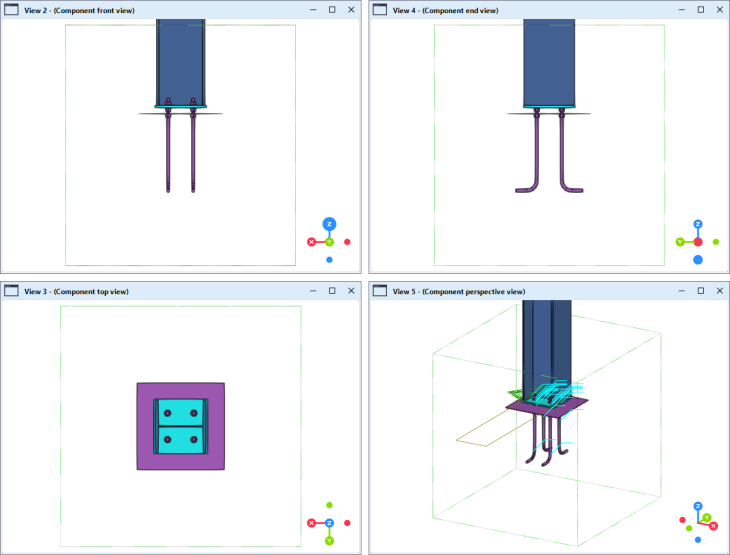Click the View 2 window icon
The width and height of the screenshot is (730, 555).
click(11, 10)
